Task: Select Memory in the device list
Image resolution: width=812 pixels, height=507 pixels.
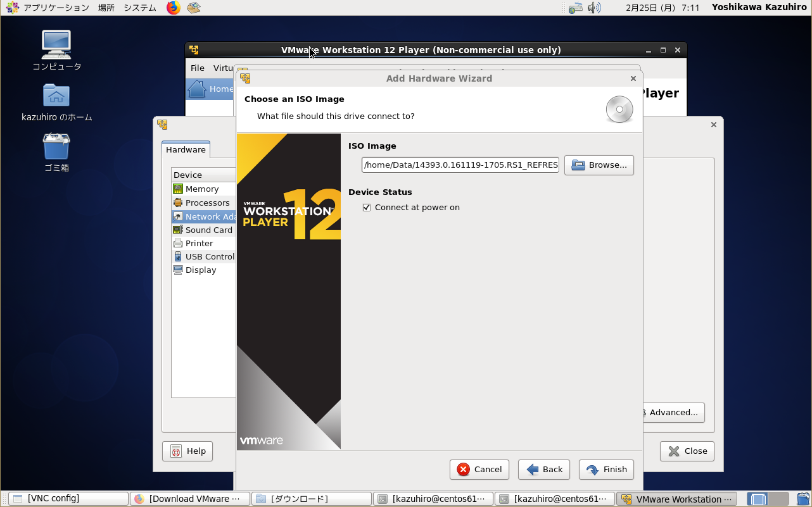Action: (201, 189)
